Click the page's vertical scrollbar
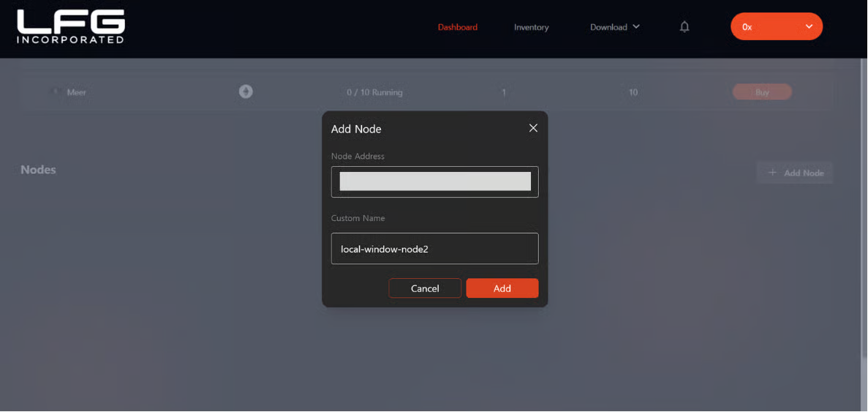 (x=863, y=220)
